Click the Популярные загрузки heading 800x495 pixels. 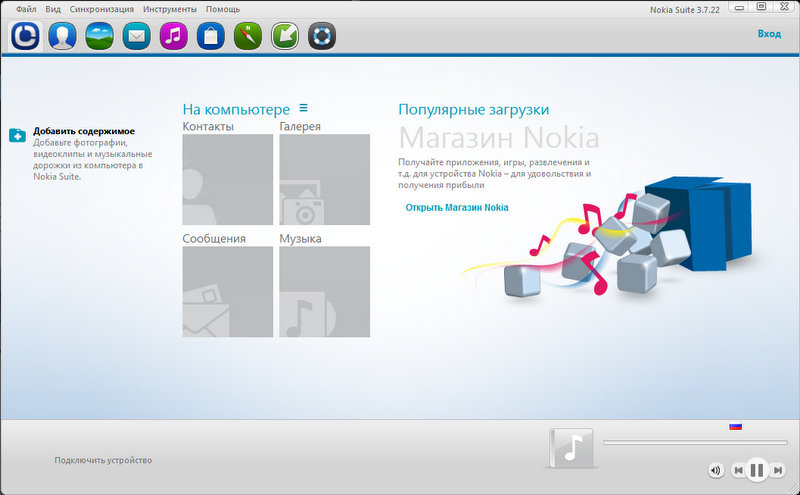[x=473, y=109]
